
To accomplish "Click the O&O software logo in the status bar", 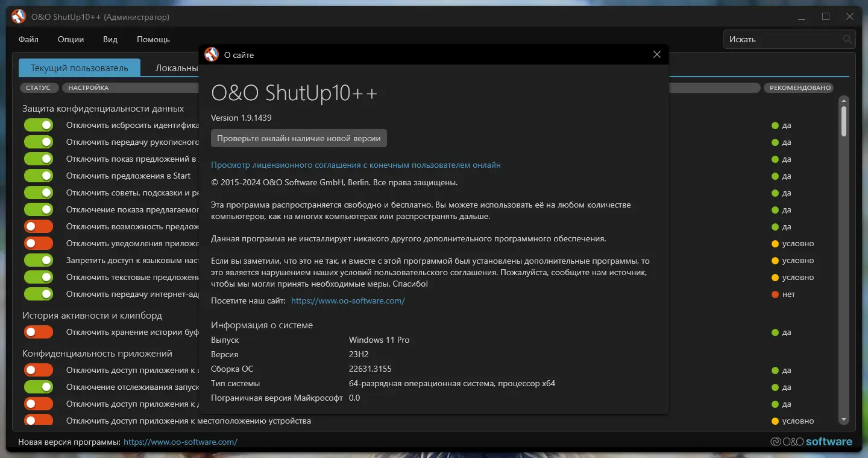I will [x=811, y=442].
